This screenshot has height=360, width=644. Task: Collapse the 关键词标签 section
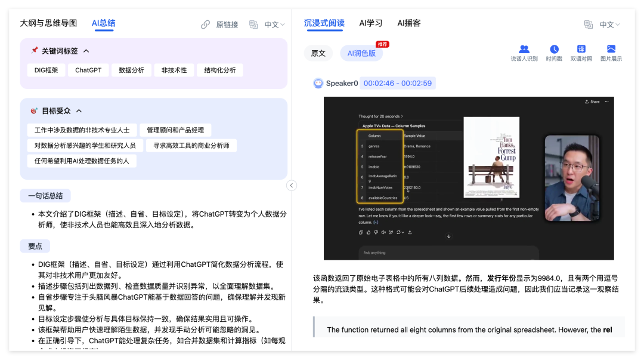coord(86,51)
